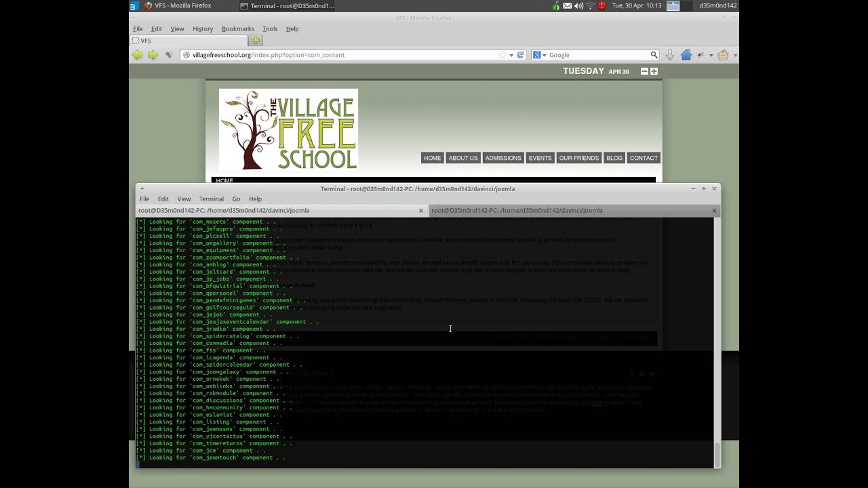Open the HOME site navigation button
This screenshot has width=868, height=488.
coord(432,158)
